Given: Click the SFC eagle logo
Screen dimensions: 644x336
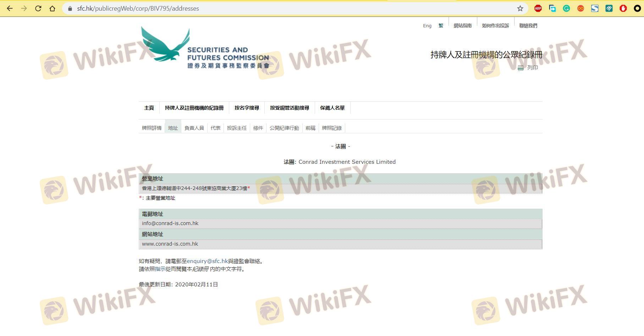Looking at the screenshot, I should pyautogui.click(x=165, y=45).
